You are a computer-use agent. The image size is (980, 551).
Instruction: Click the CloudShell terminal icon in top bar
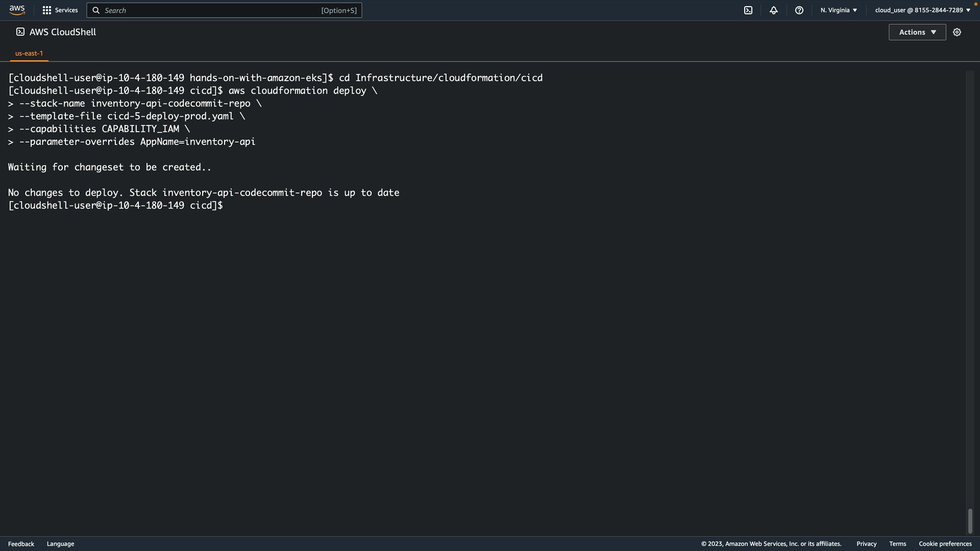click(748, 10)
